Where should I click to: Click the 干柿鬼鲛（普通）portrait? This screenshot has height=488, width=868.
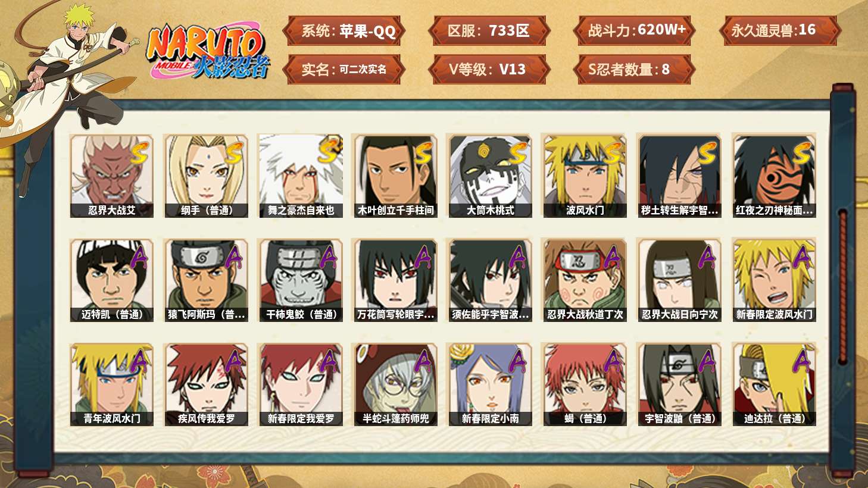(301, 280)
